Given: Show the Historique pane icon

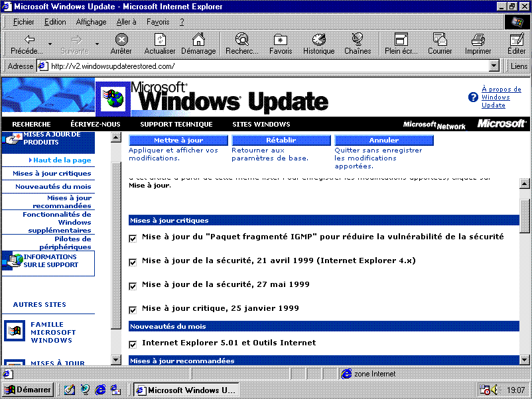Looking at the screenshot, I should pyautogui.click(x=319, y=40).
